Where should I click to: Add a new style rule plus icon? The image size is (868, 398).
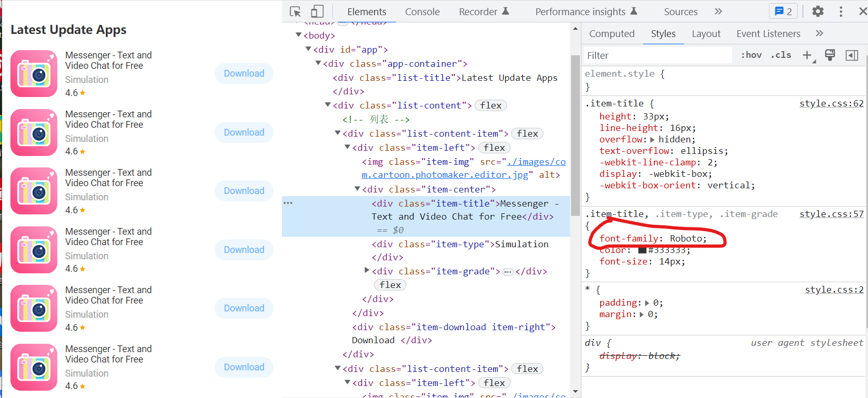point(807,55)
